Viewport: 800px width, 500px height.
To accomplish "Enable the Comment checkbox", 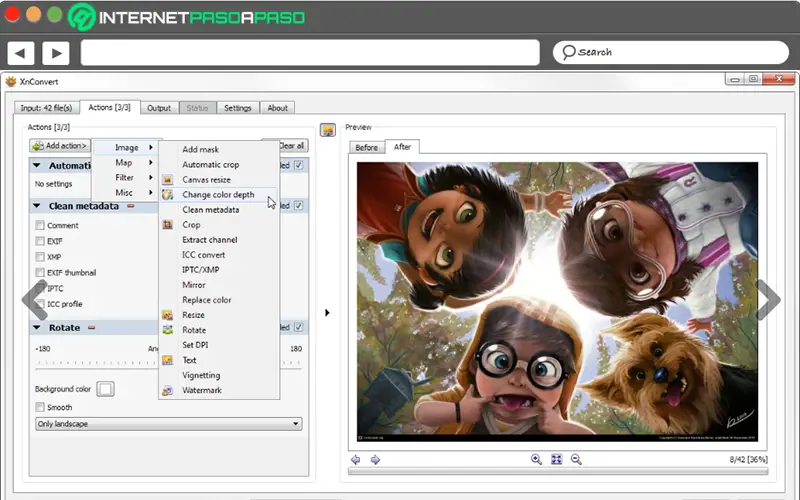I will point(40,225).
